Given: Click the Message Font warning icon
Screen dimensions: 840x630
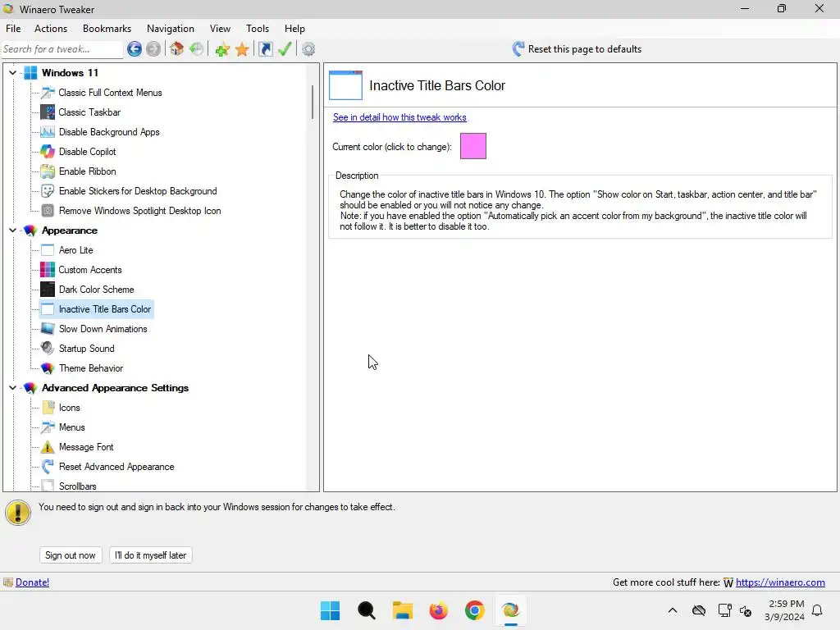Looking at the screenshot, I should [48, 447].
